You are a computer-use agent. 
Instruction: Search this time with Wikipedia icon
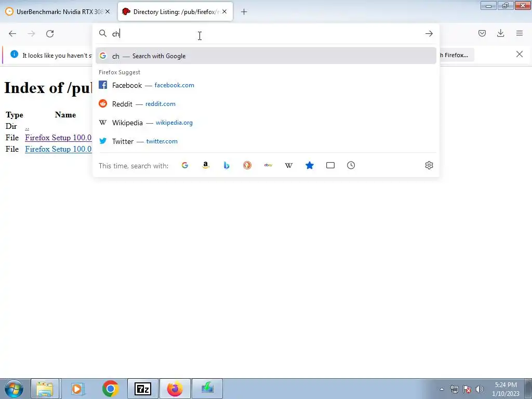click(289, 165)
